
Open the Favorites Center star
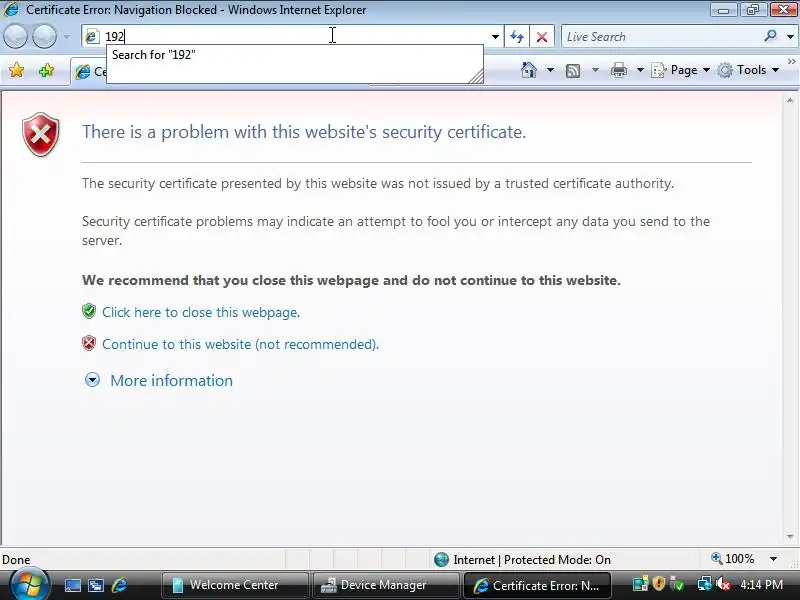pyautogui.click(x=16, y=70)
